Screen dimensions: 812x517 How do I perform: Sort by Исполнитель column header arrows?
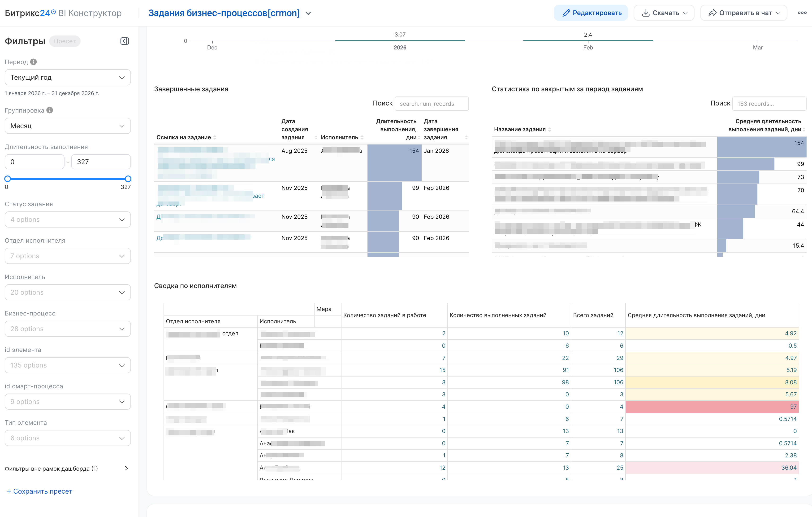pyautogui.click(x=362, y=137)
